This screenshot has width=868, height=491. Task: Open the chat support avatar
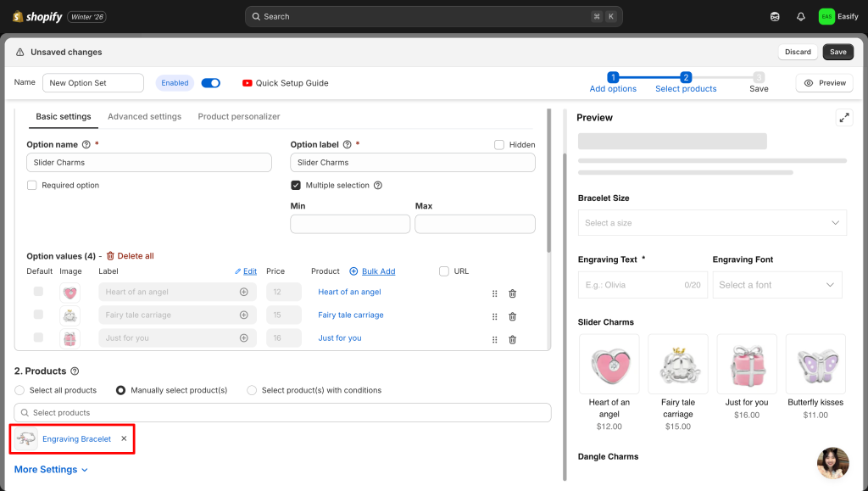click(x=832, y=463)
